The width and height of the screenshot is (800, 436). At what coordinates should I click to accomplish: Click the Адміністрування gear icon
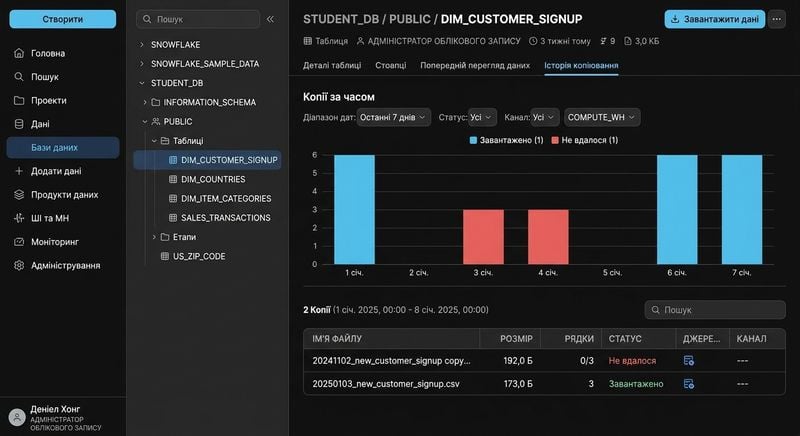tap(19, 265)
